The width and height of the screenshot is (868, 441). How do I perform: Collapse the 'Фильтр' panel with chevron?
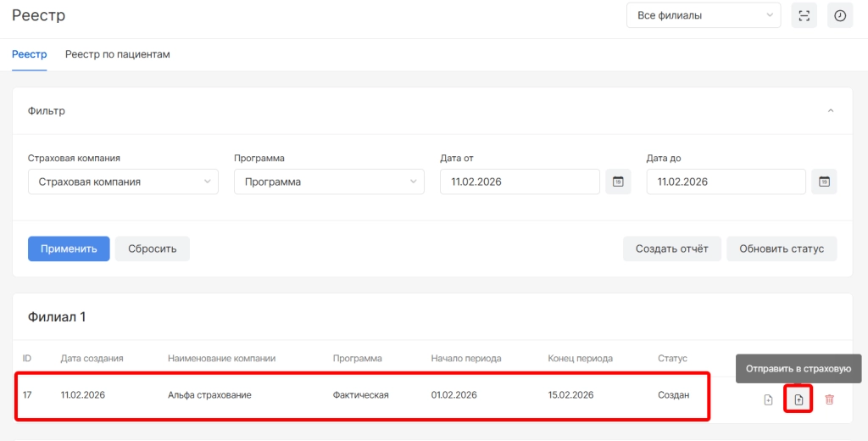(x=831, y=111)
